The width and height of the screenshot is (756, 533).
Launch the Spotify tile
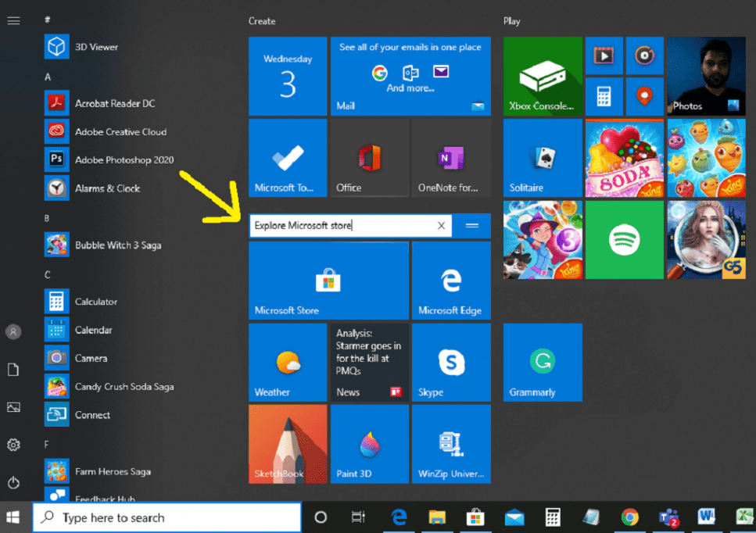[x=625, y=240]
